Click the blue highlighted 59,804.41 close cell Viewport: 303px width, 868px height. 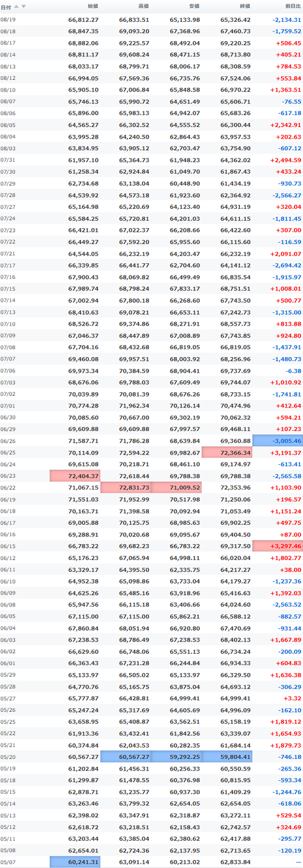227,755
